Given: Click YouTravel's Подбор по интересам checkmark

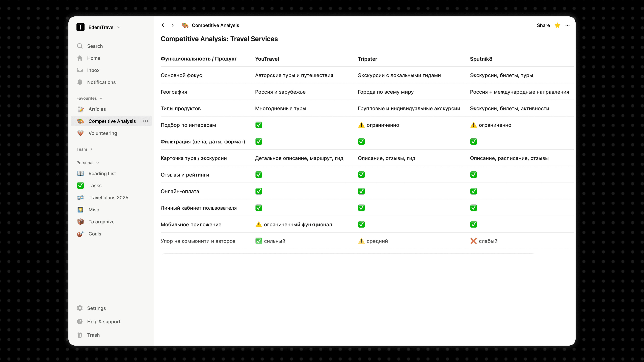Looking at the screenshot, I should point(258,125).
